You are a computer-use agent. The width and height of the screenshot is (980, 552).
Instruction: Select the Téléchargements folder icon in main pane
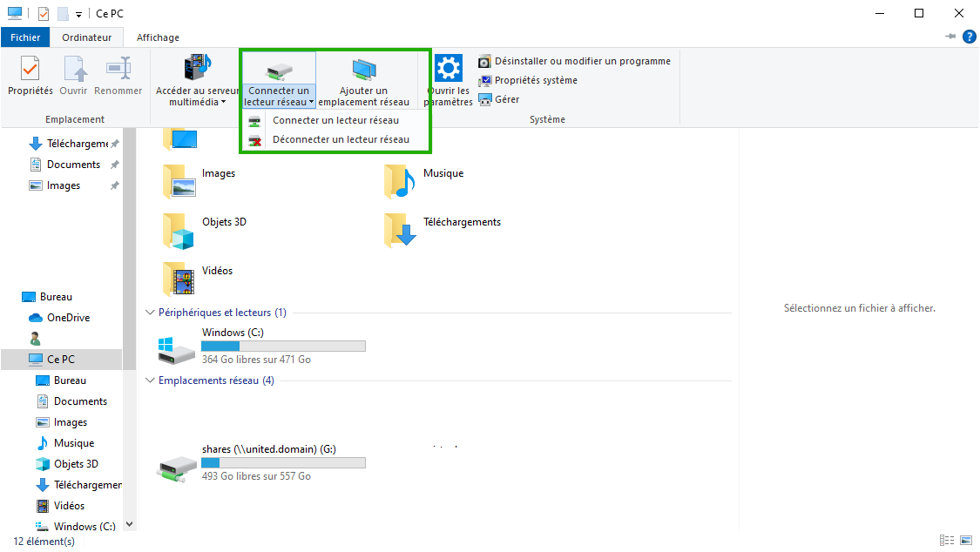[x=401, y=230]
